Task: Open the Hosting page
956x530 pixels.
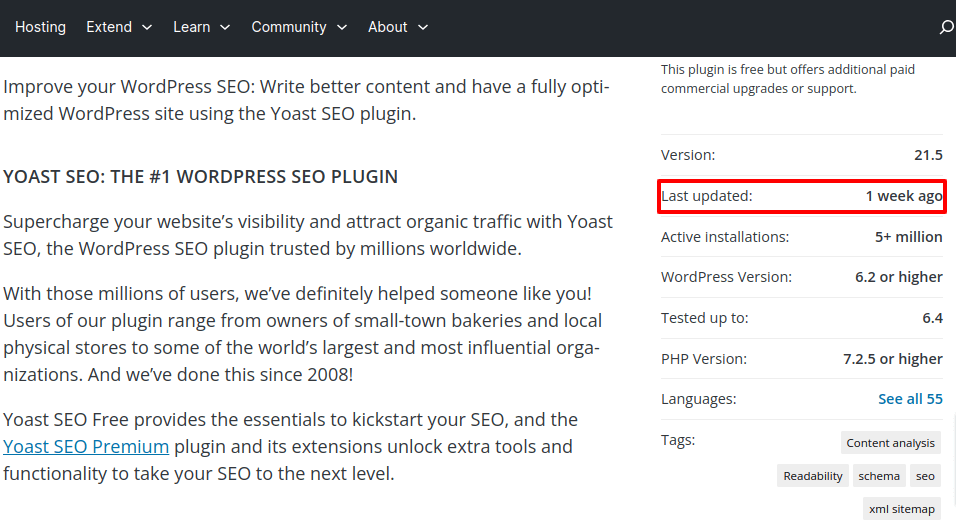Action: coord(40,27)
